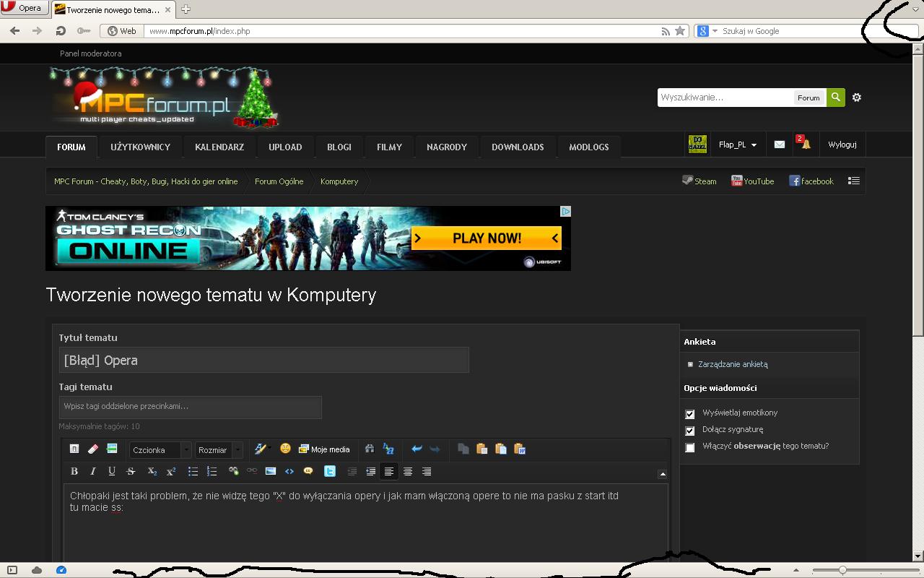Open Panel moderatora link
Screen dimensions: 924x578
tap(91, 53)
